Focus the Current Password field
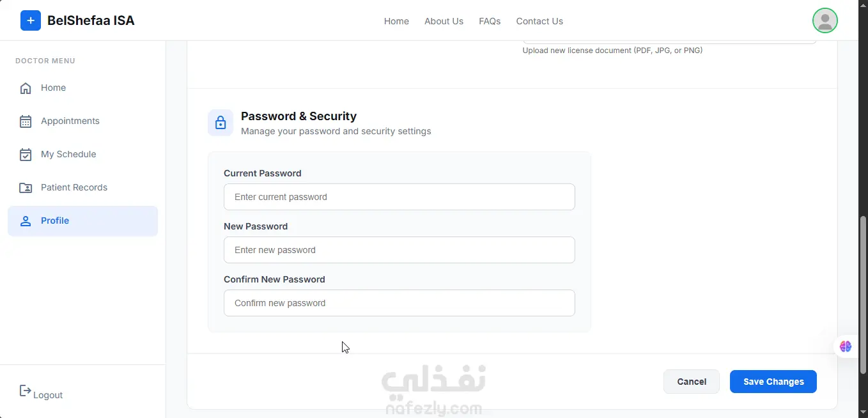868x418 pixels. (399, 197)
